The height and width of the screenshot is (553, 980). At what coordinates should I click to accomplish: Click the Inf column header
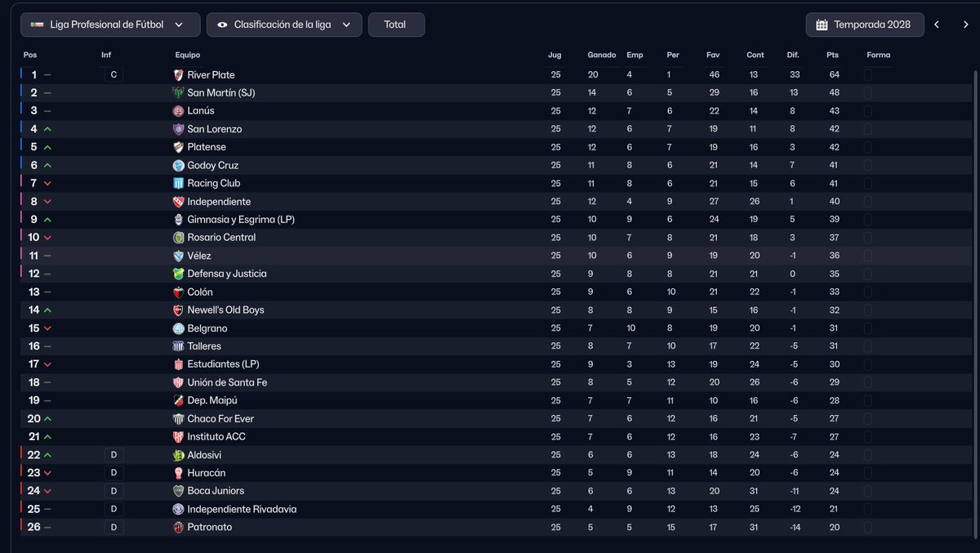[x=106, y=55]
